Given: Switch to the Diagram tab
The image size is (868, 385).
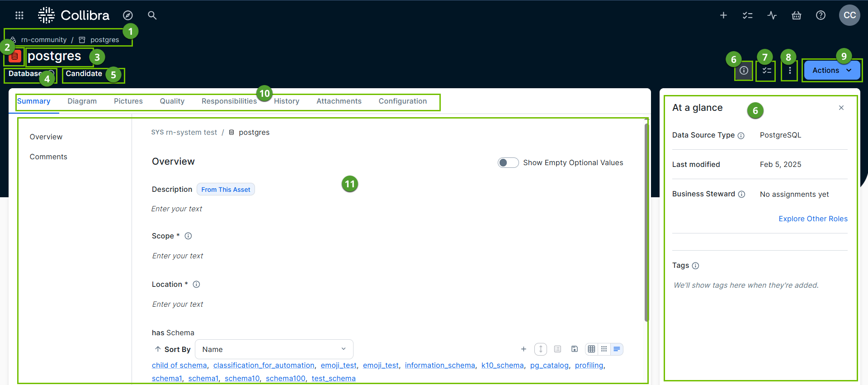Looking at the screenshot, I should (x=82, y=101).
